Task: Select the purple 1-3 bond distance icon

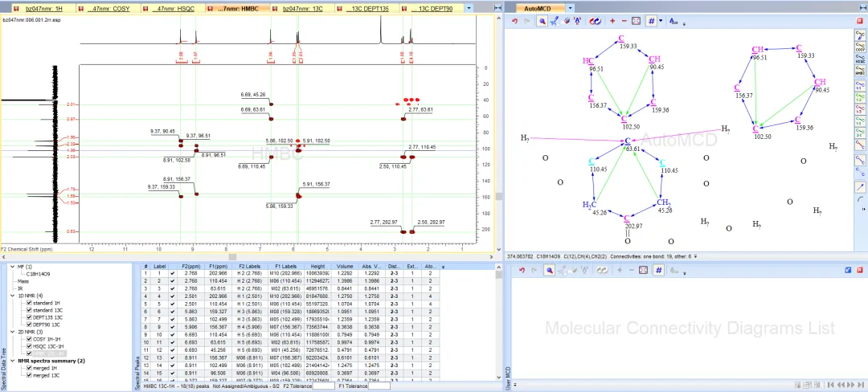Action: [x=860, y=109]
